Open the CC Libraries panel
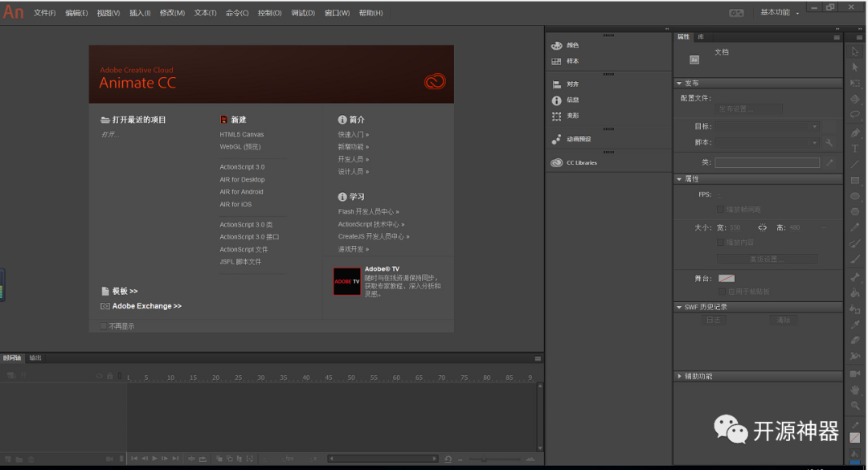Screen dimensions: 868x470 pos(574,163)
